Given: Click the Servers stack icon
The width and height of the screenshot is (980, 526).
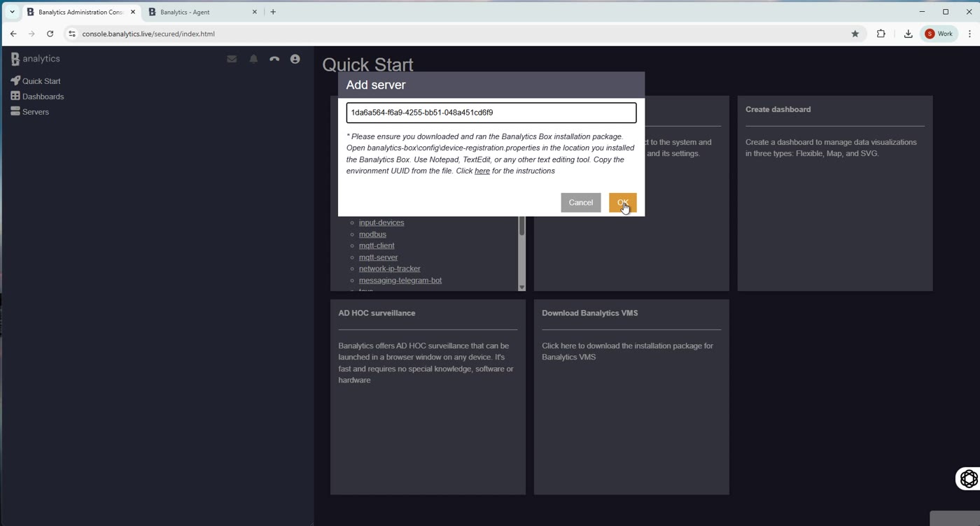Looking at the screenshot, I should (15, 111).
